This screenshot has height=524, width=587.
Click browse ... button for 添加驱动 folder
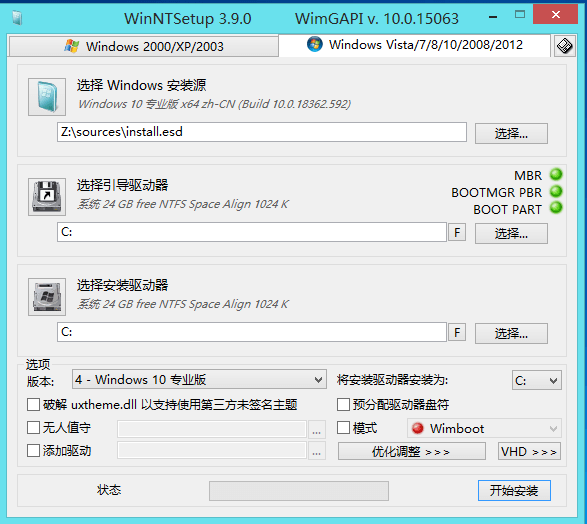click(317, 451)
